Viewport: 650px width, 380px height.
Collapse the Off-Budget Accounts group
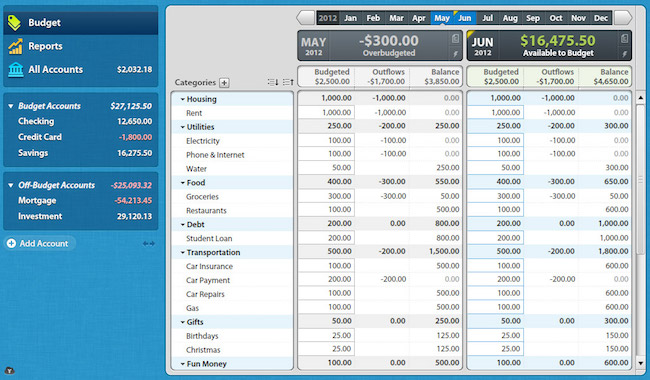tap(11, 185)
